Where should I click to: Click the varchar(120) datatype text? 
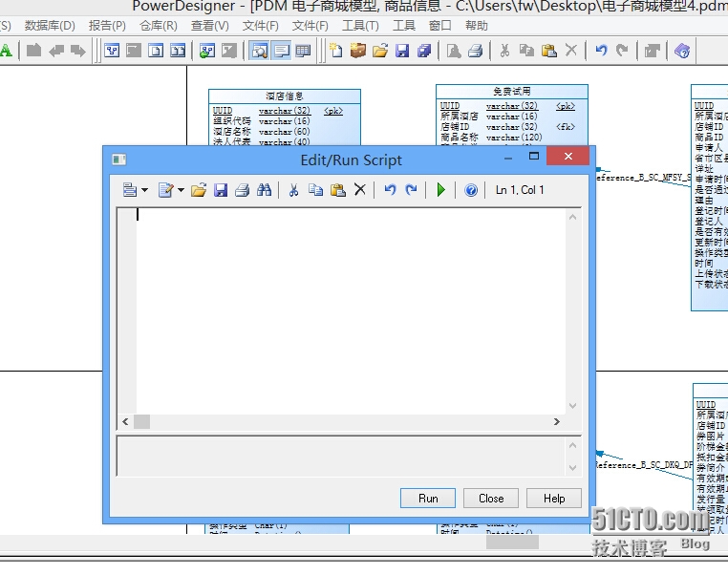(514, 138)
